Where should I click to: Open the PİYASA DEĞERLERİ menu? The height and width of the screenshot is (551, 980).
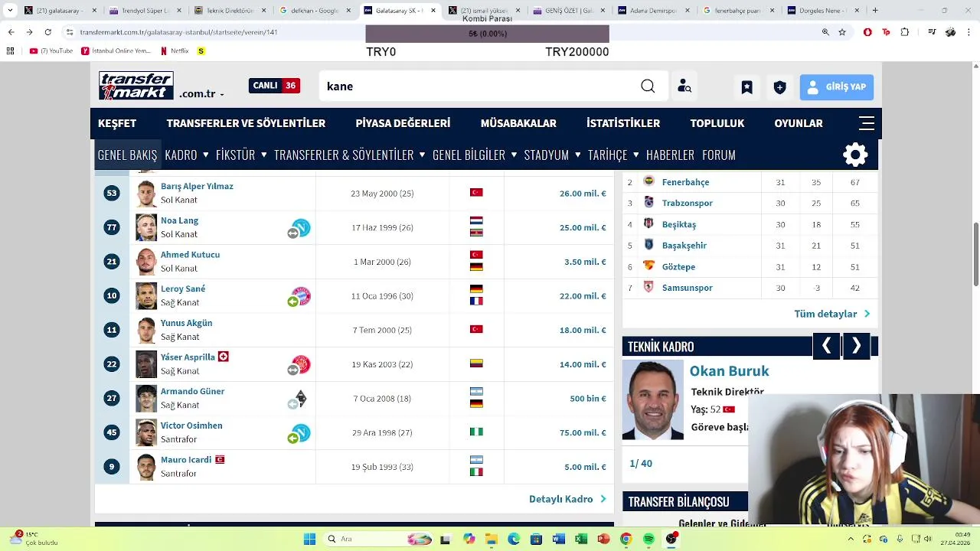tap(403, 123)
